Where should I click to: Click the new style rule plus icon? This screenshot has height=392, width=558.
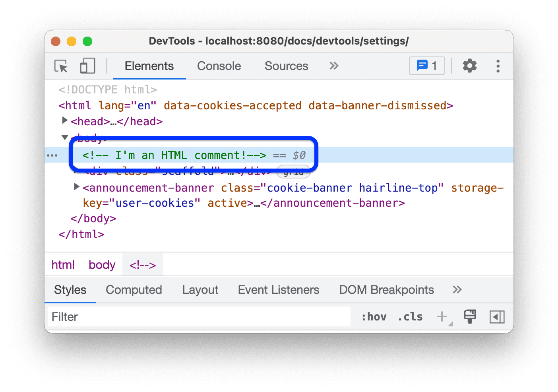(442, 316)
